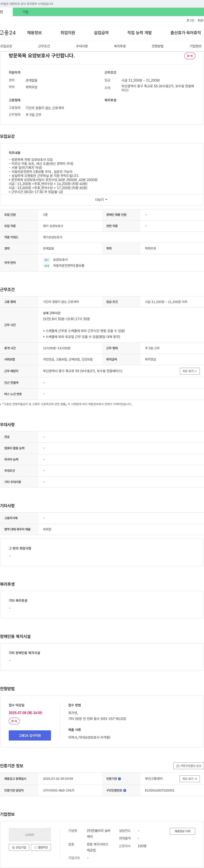The height and width of the screenshot is (868, 204).
Task: Click the 우대 badge for 자동차운전면허1종보통
Action: (47, 266)
